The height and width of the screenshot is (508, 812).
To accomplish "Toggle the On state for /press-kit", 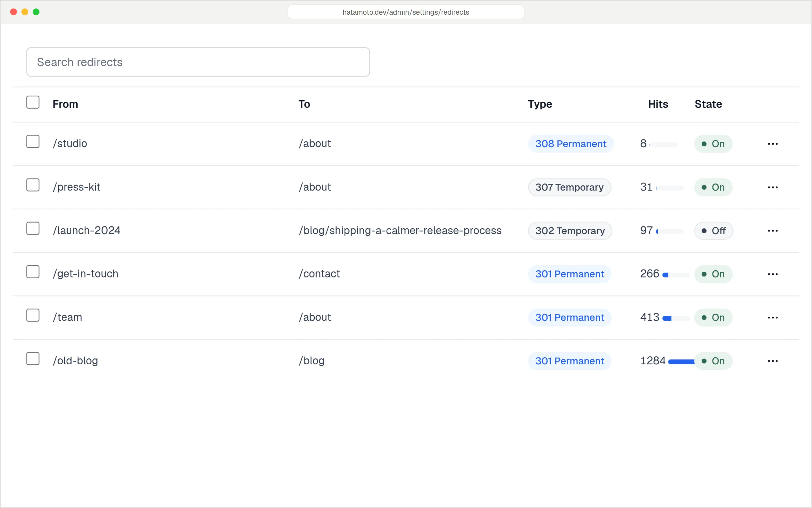I will click(x=713, y=187).
